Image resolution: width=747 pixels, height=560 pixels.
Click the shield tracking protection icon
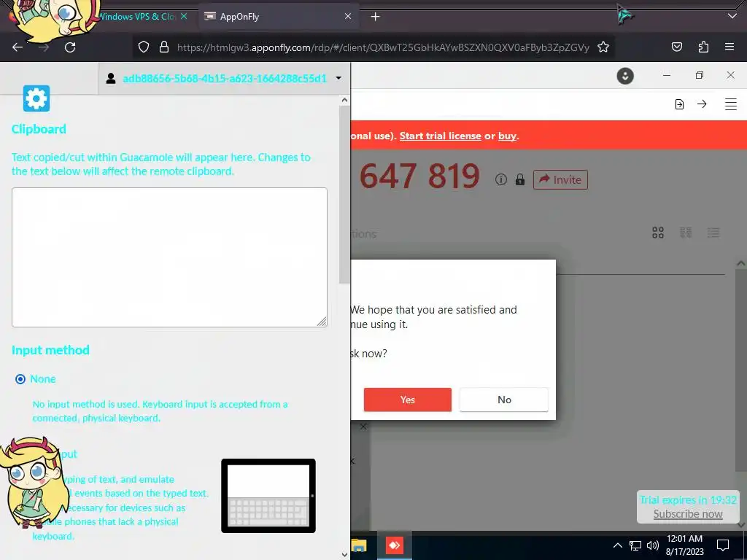point(144,47)
